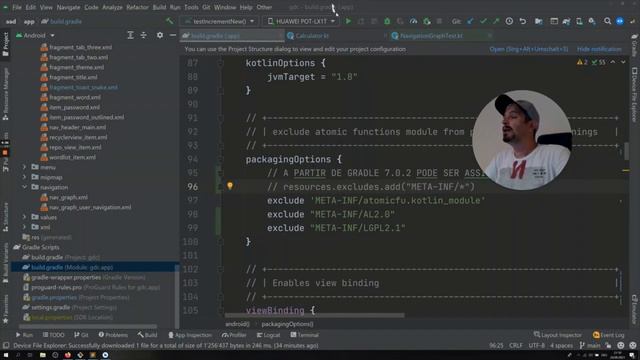The image size is (640, 360).
Task: Run the app with the green play icon
Action: point(348,21)
